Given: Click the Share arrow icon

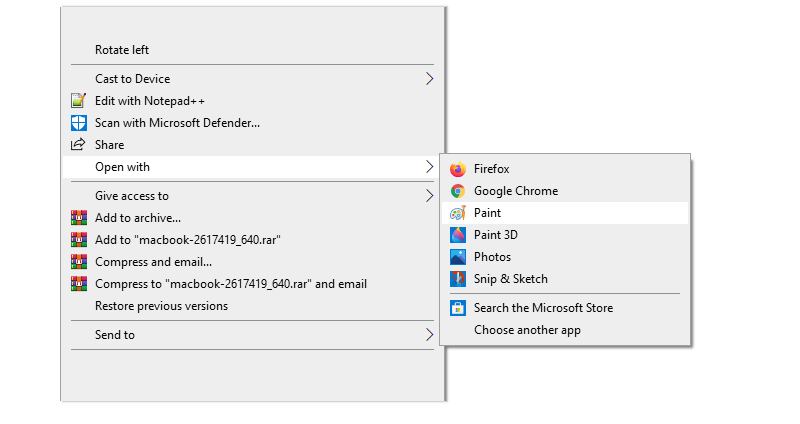Looking at the screenshot, I should coord(78,144).
